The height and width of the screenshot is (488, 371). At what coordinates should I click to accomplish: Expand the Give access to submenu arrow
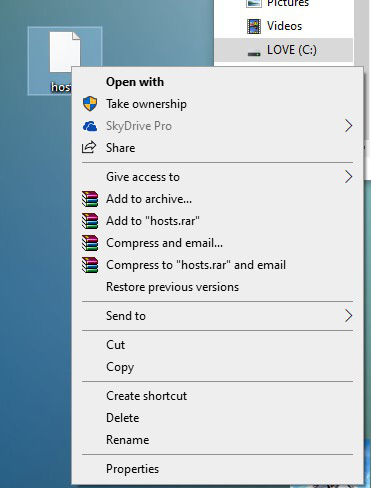click(x=348, y=177)
